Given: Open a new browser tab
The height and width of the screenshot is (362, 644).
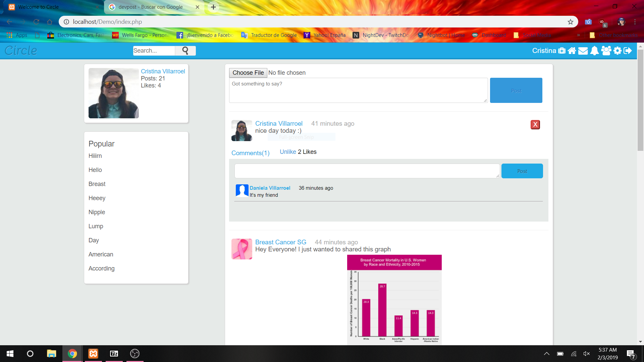Looking at the screenshot, I should tap(213, 7).
